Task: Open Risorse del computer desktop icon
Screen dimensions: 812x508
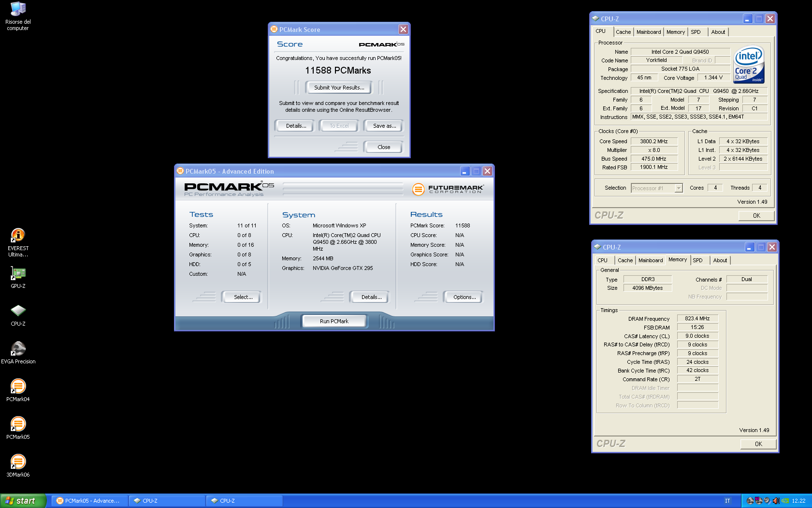Action: pyautogui.click(x=18, y=16)
